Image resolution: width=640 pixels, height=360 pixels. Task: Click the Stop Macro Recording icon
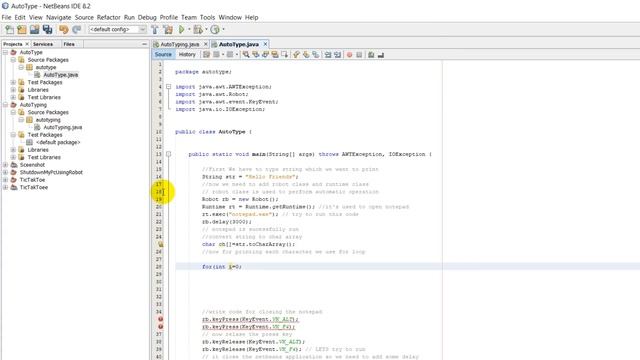[x=359, y=54]
